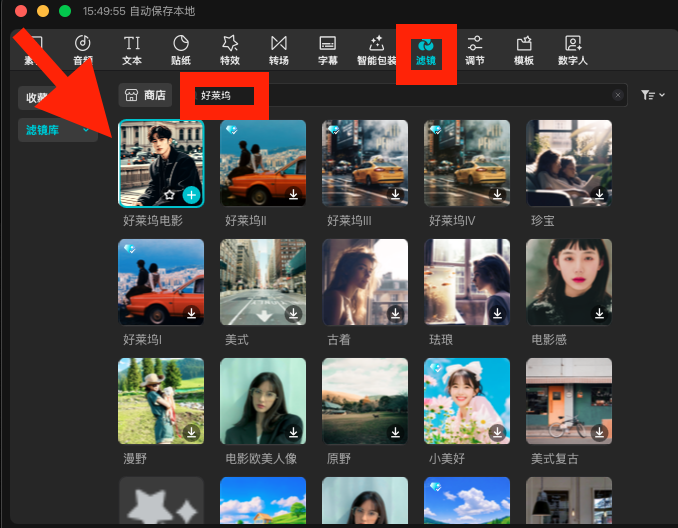This screenshot has width=678, height=528.
Task: Download the 古着 filter
Action: 396,314
